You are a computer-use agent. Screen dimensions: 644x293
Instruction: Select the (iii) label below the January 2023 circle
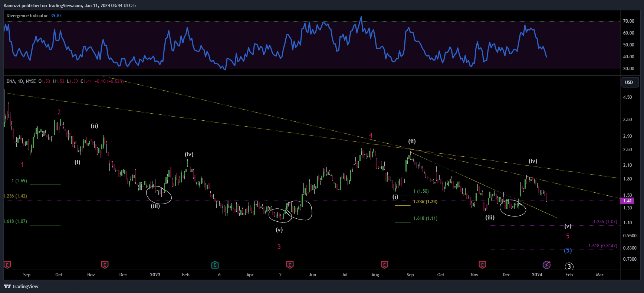point(155,206)
